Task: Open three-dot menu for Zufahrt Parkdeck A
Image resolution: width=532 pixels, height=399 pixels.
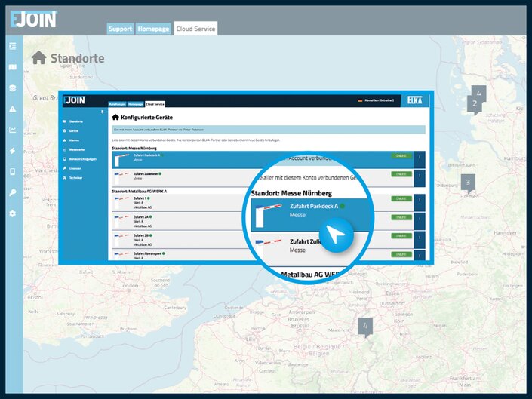Action: (x=420, y=158)
